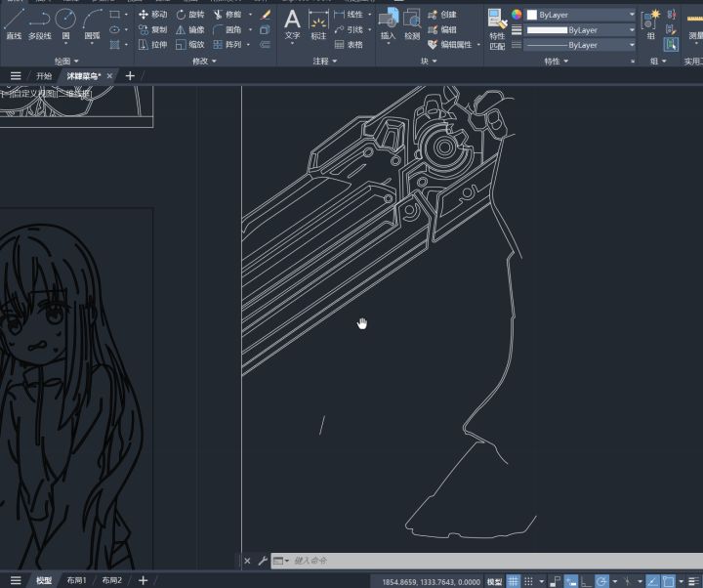The width and height of the screenshot is (703, 588).
Task: Toggle group selection icon in 组 panel
Action: point(671,44)
